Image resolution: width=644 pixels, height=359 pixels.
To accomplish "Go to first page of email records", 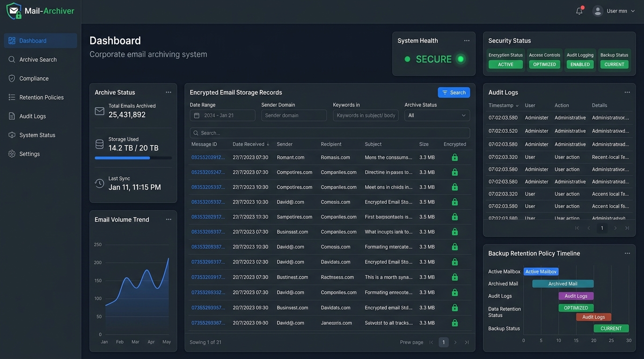I will (x=432, y=342).
